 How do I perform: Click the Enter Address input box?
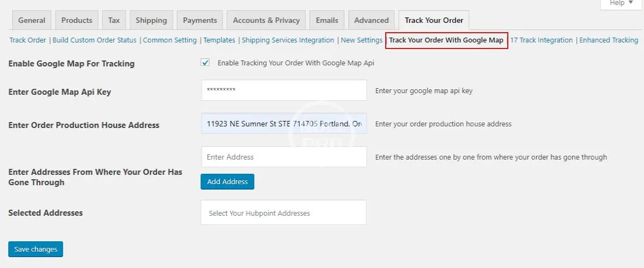click(x=284, y=157)
